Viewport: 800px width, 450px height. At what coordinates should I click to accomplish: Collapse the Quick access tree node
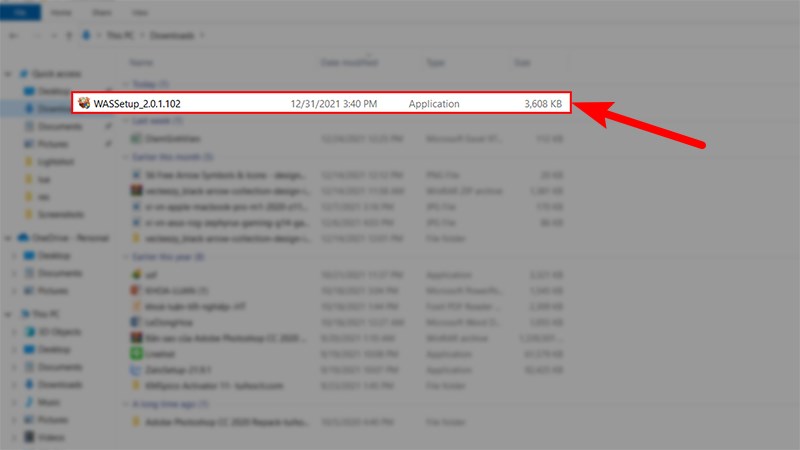pos(8,74)
